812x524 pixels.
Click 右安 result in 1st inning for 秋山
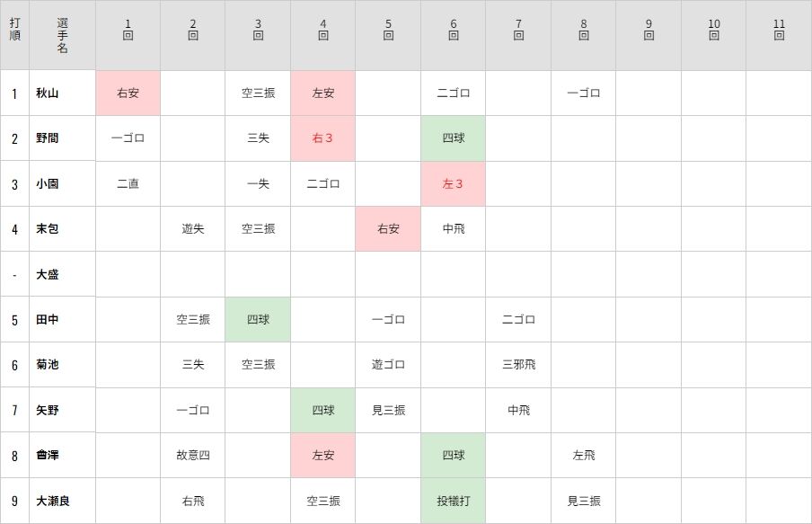point(128,93)
